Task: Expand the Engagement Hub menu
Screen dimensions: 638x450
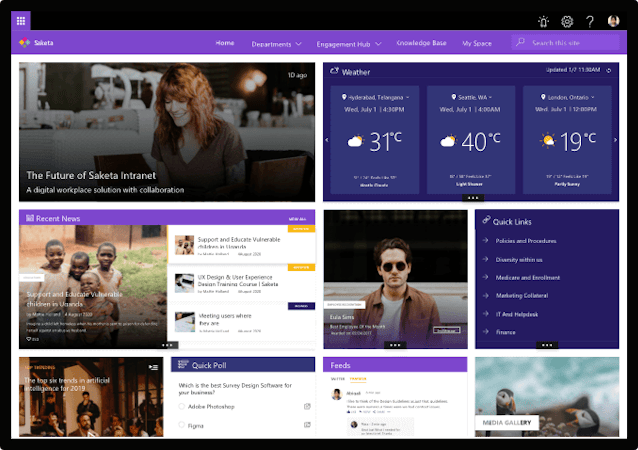Action: point(349,44)
